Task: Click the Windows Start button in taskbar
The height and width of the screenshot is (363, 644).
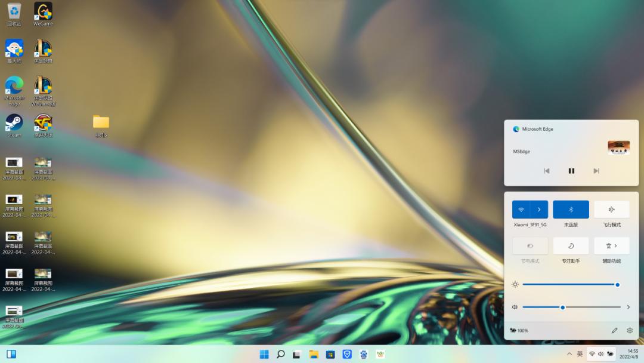Action: (264, 354)
